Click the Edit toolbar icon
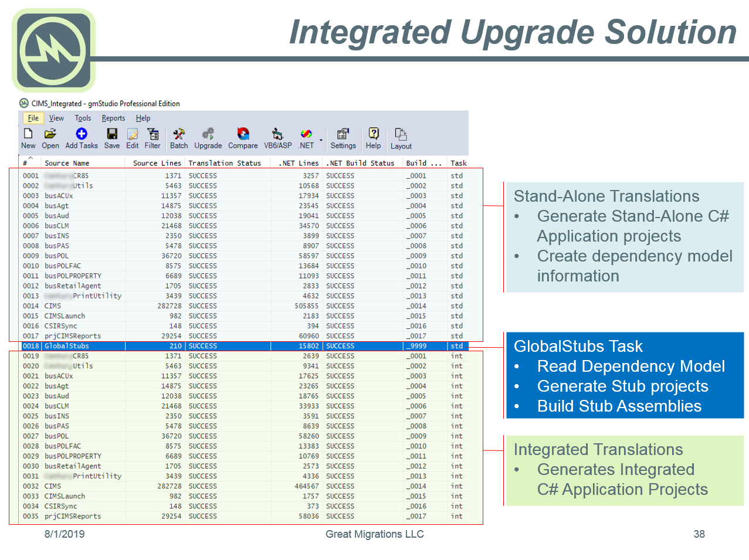749x560 pixels. (133, 134)
